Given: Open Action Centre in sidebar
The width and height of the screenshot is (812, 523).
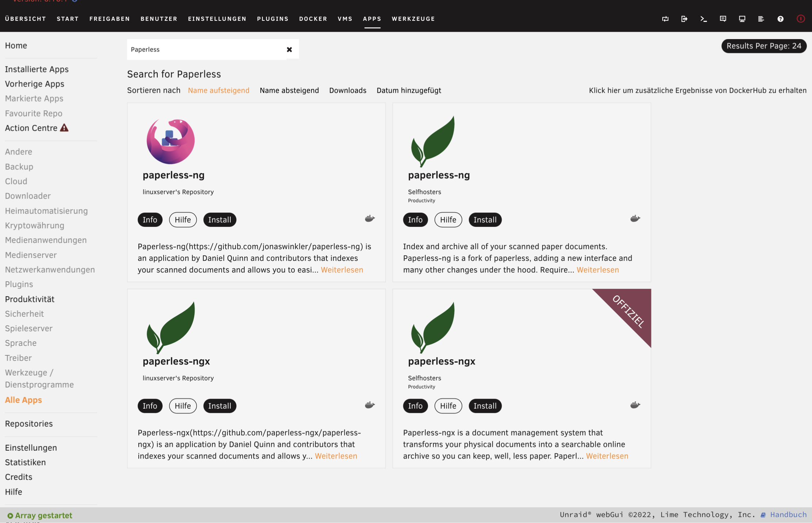Looking at the screenshot, I should pos(31,128).
